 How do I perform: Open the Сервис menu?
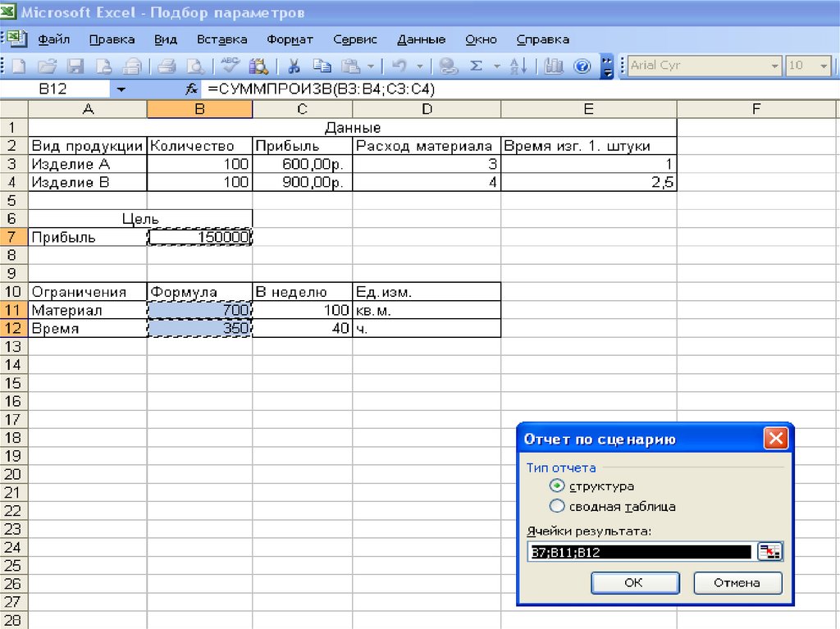[354, 39]
